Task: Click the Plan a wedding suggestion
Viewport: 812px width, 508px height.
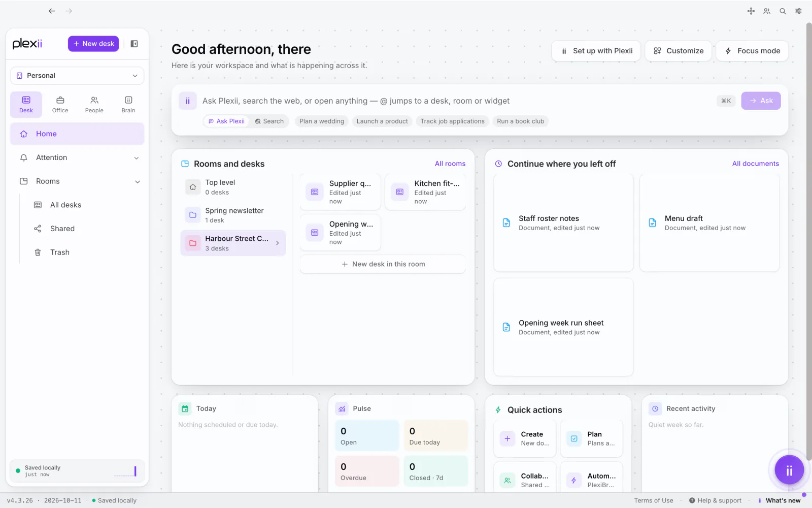Action: pyautogui.click(x=322, y=121)
